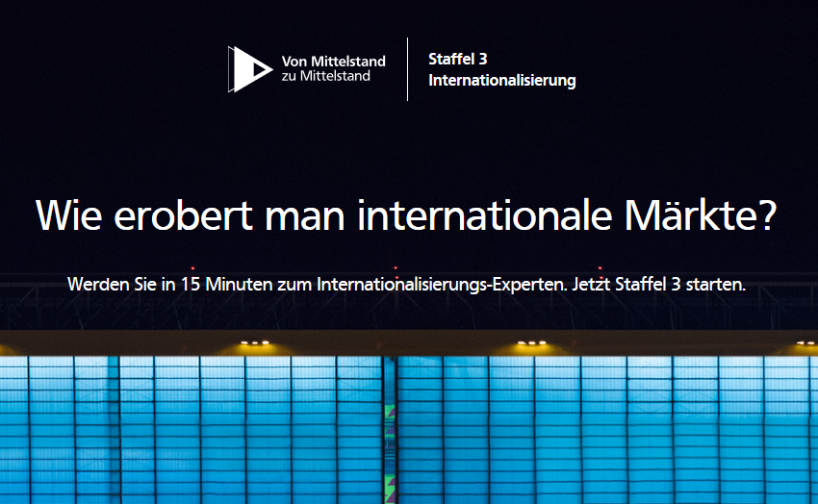
Task: Click the 'Internationalisierung' season title
Action: click(x=501, y=80)
